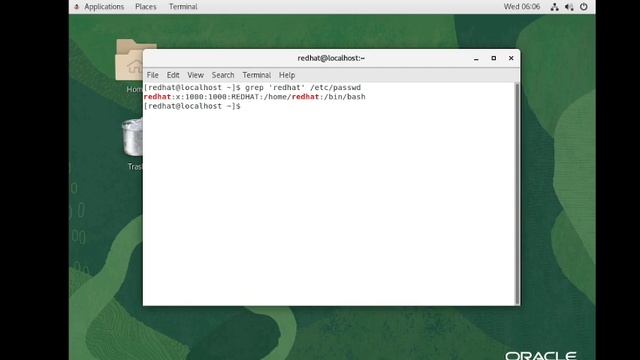
Task: Click the output line with /bin/bash
Action: click(254, 97)
